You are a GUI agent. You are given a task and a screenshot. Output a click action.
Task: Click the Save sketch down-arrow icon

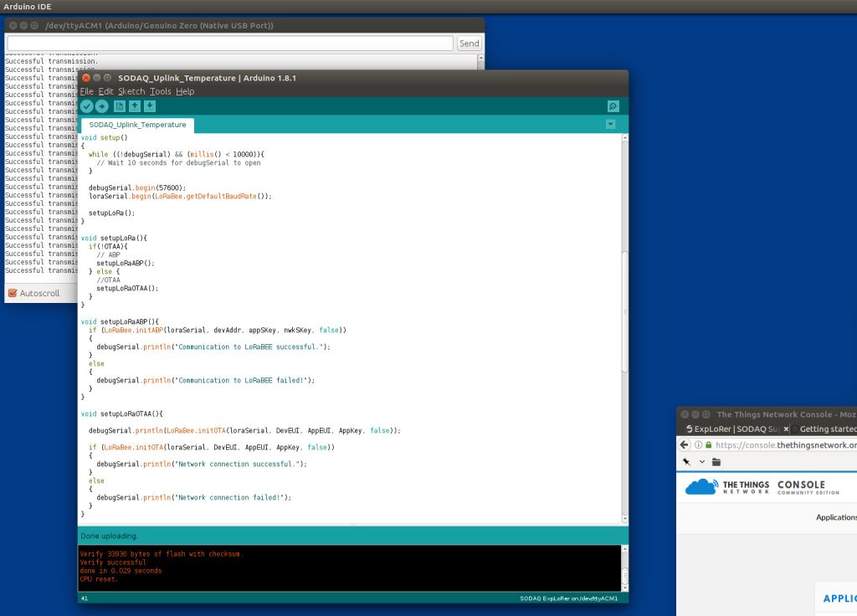150,106
